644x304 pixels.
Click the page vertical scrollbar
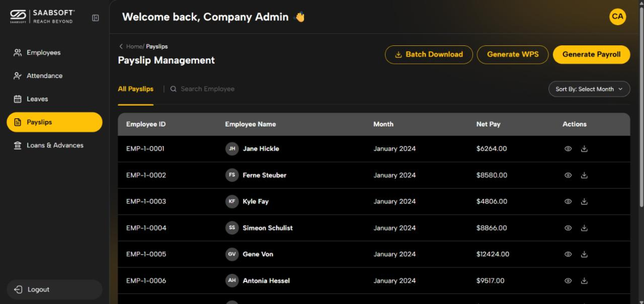click(641, 107)
